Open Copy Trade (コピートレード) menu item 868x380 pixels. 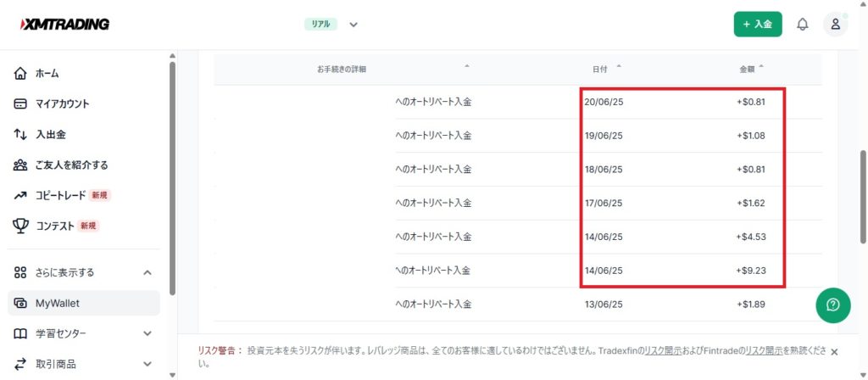point(60,195)
